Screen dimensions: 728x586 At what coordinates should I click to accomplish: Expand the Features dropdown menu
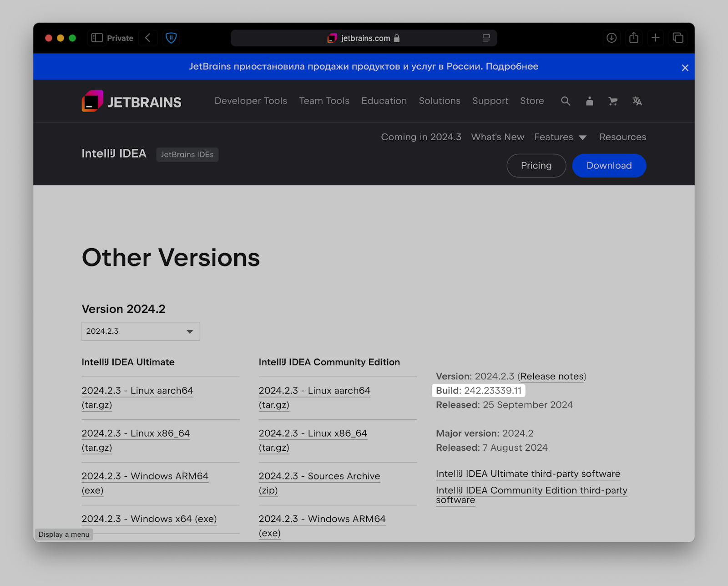(x=560, y=137)
